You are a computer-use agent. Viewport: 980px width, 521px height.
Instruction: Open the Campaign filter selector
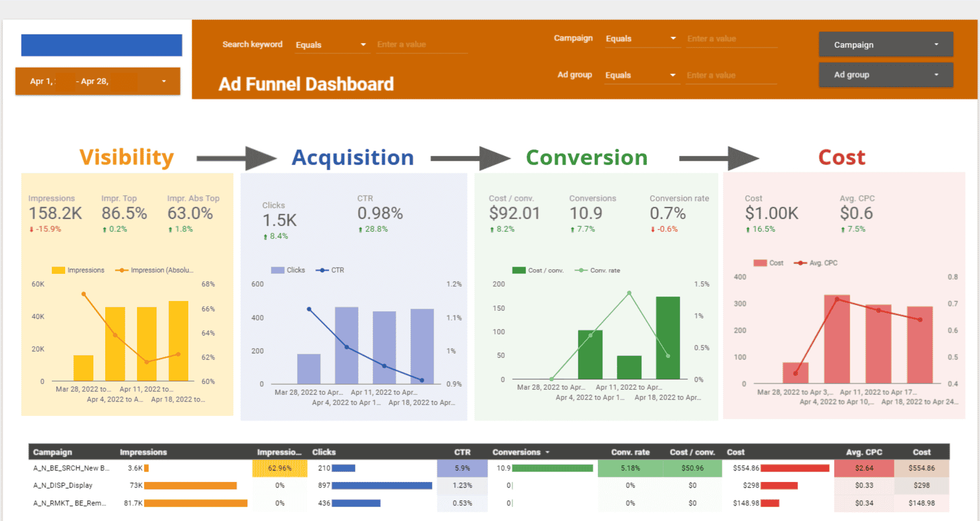pyautogui.click(x=886, y=44)
